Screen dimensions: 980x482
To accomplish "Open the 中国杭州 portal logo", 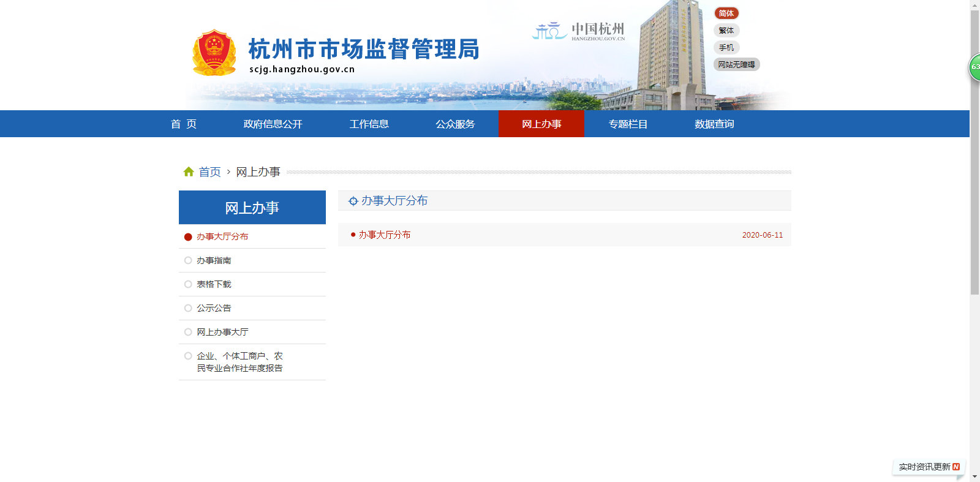I will point(579,31).
